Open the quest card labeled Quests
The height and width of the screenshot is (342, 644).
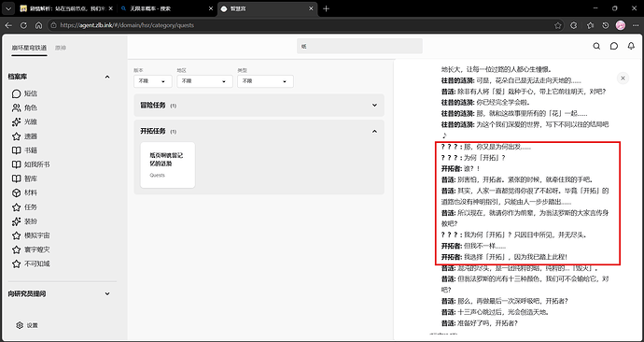[x=168, y=164]
